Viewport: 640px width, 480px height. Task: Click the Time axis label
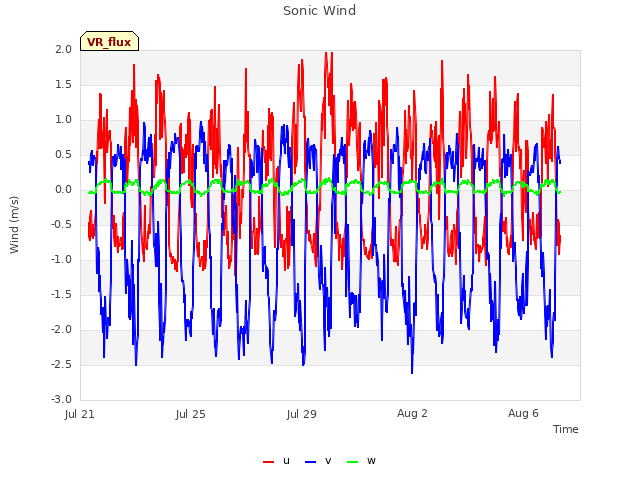click(566, 429)
